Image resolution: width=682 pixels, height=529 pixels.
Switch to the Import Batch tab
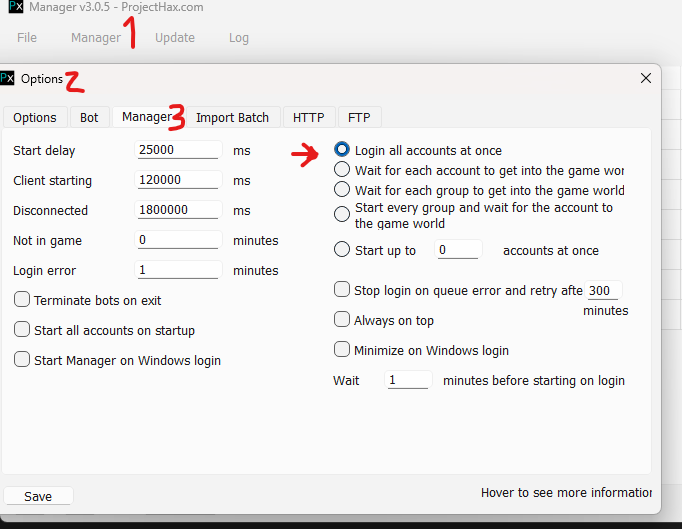(x=232, y=117)
